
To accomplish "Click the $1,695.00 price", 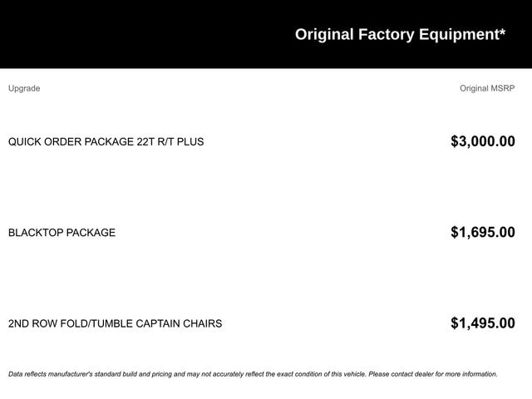I will pyautogui.click(x=483, y=232).
